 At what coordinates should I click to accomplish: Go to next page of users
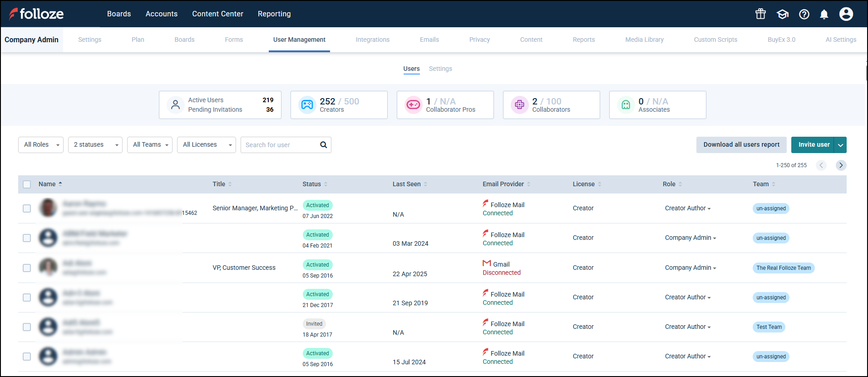[841, 165]
